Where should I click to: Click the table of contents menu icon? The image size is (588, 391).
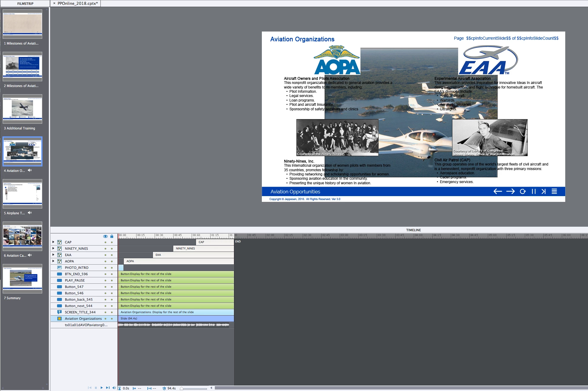554,191
